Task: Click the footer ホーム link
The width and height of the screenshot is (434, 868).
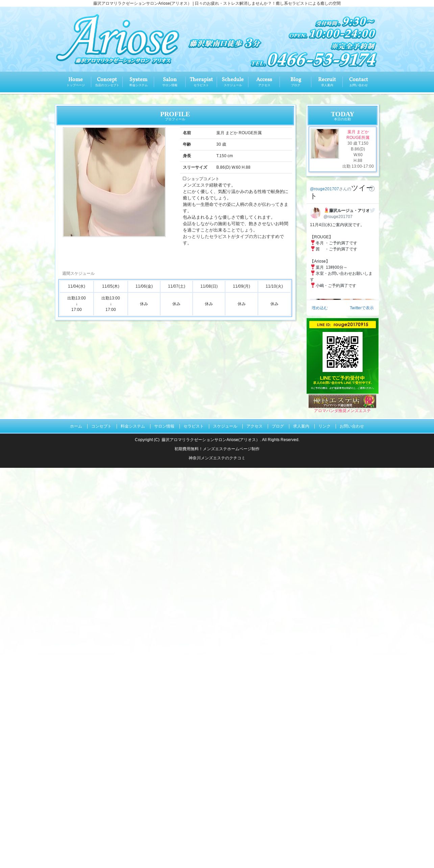Action: pyautogui.click(x=76, y=426)
